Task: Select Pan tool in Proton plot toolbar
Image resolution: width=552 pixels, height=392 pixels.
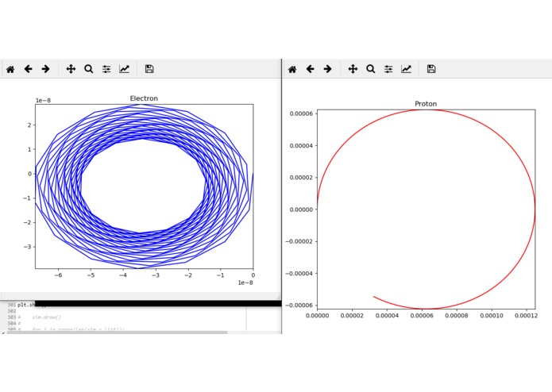Action: [353, 69]
